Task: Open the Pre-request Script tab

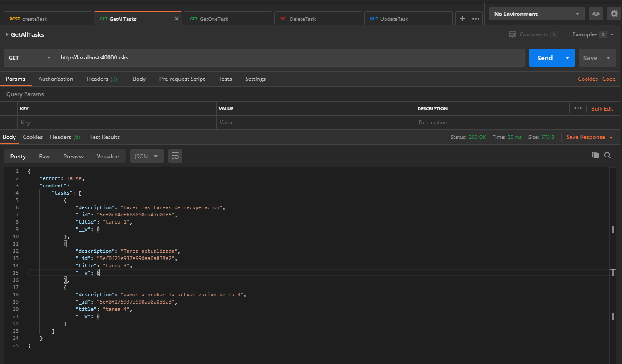Action: 182,79
